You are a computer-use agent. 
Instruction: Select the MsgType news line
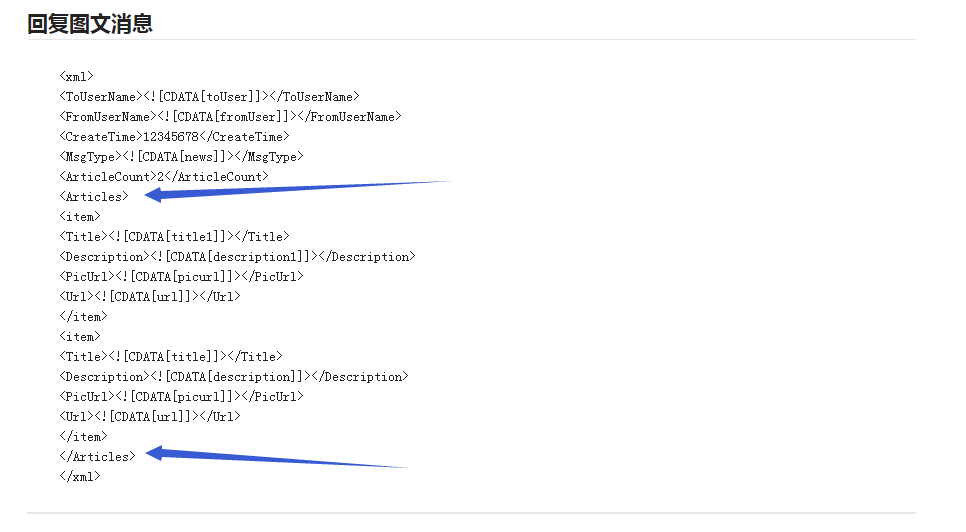point(181,156)
